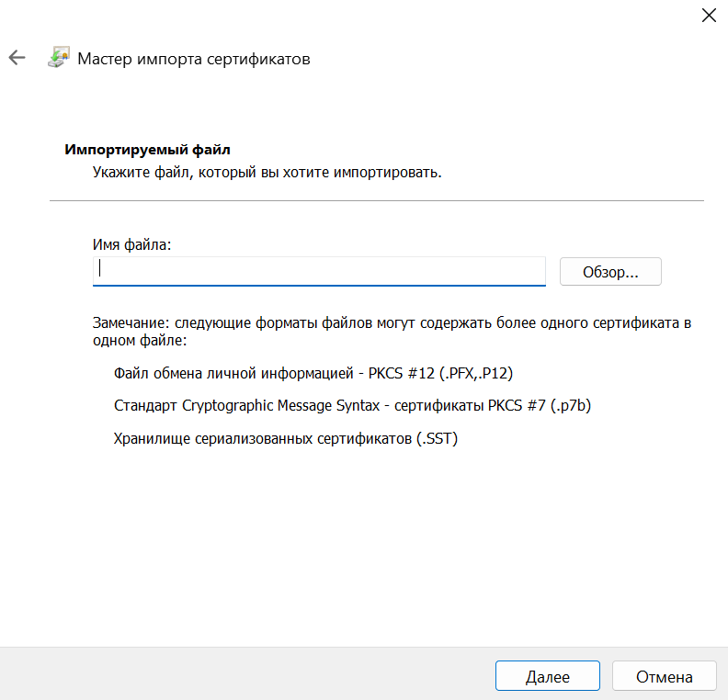The height and width of the screenshot is (700, 728).
Task: Click the "(.p7b)" extension text
Action: (570, 405)
